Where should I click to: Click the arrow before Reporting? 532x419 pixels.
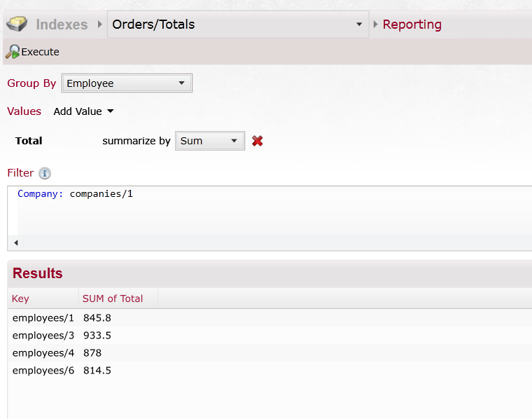point(375,24)
